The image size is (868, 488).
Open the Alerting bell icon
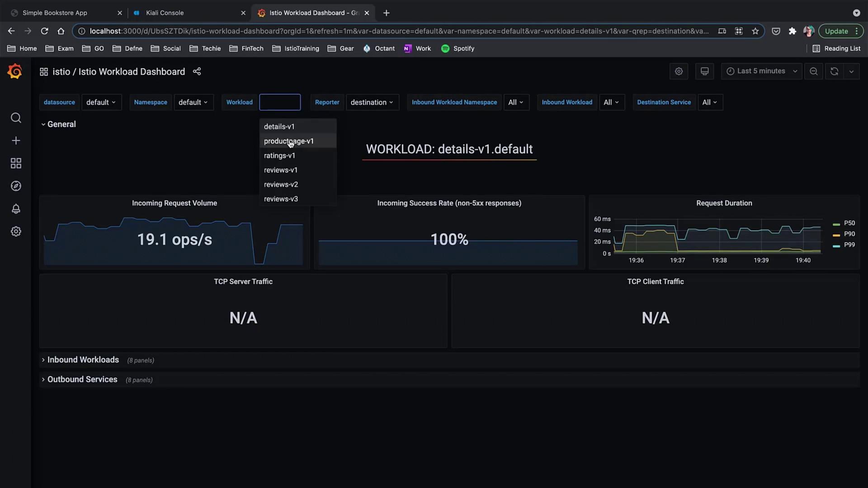click(x=16, y=209)
